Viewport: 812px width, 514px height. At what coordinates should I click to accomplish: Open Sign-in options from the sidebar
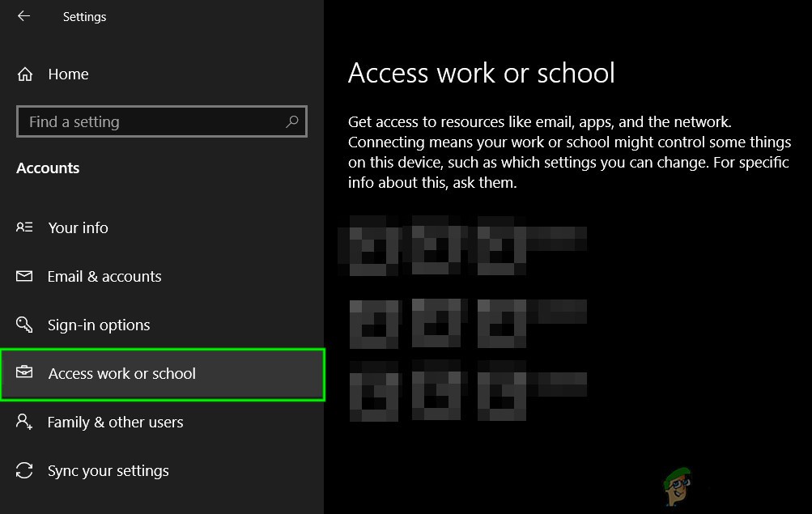tap(99, 325)
